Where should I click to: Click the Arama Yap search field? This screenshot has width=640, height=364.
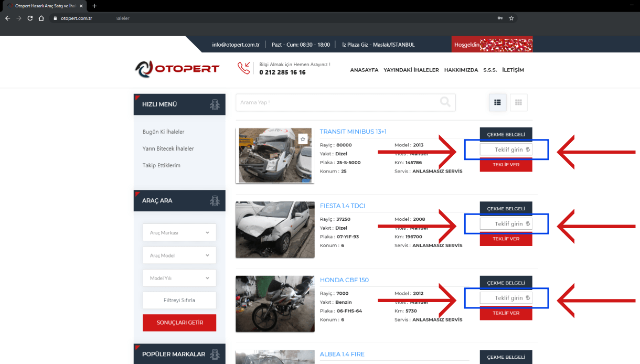click(336, 102)
